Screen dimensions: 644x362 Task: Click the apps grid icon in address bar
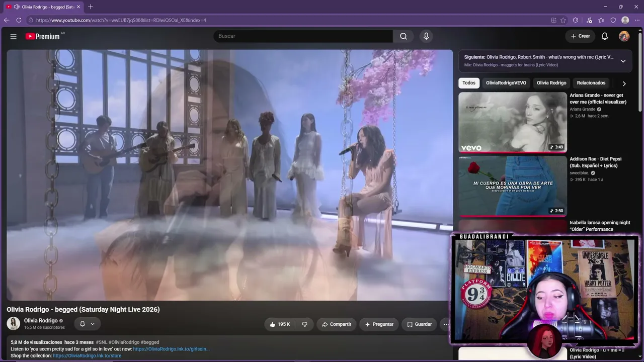click(x=553, y=20)
